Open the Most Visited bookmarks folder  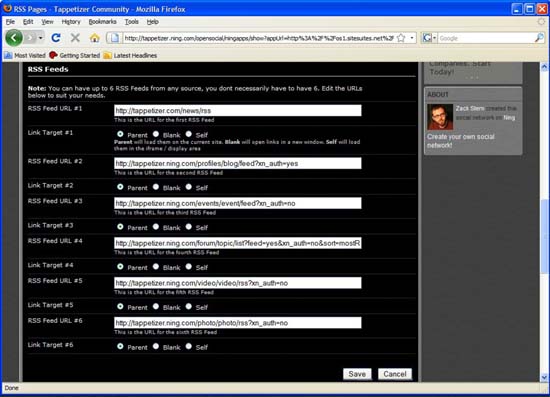click(25, 55)
